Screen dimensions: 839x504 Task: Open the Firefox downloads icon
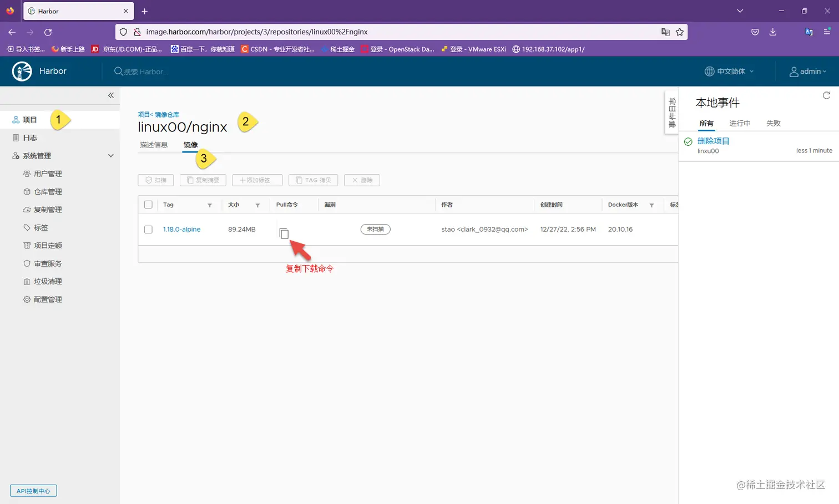click(x=773, y=32)
